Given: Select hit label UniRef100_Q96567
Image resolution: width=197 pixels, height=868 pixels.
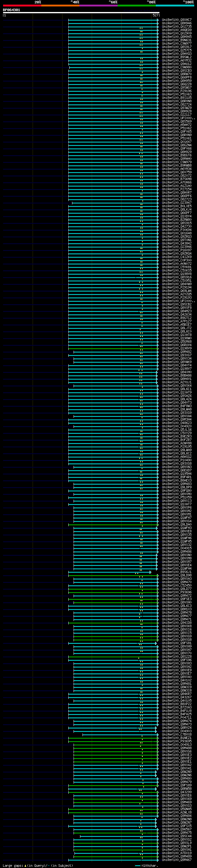Looking at the screenshot, I should [177, 829].
